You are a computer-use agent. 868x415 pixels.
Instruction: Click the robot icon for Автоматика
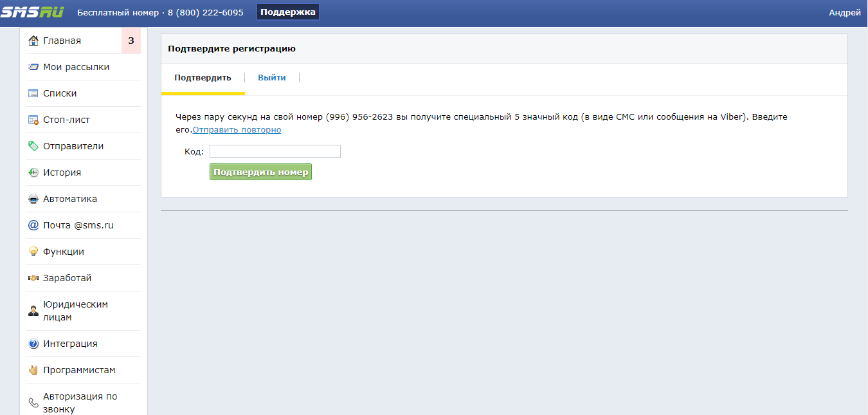33,199
